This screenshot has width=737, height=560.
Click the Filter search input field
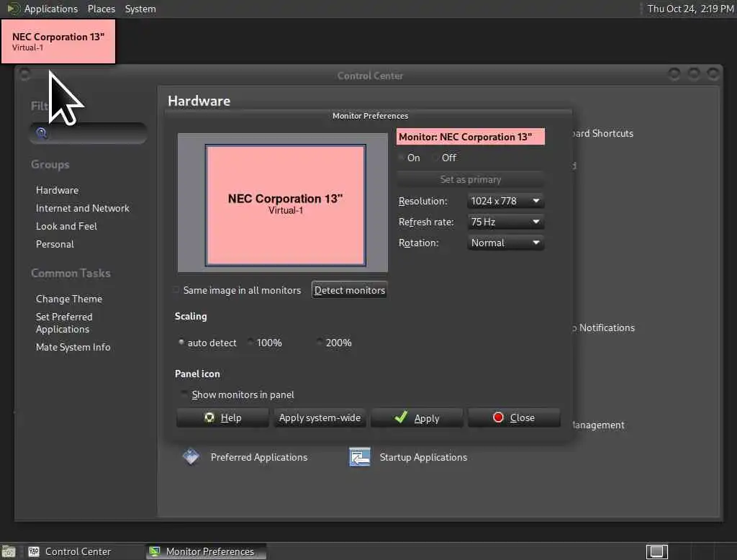[89, 133]
